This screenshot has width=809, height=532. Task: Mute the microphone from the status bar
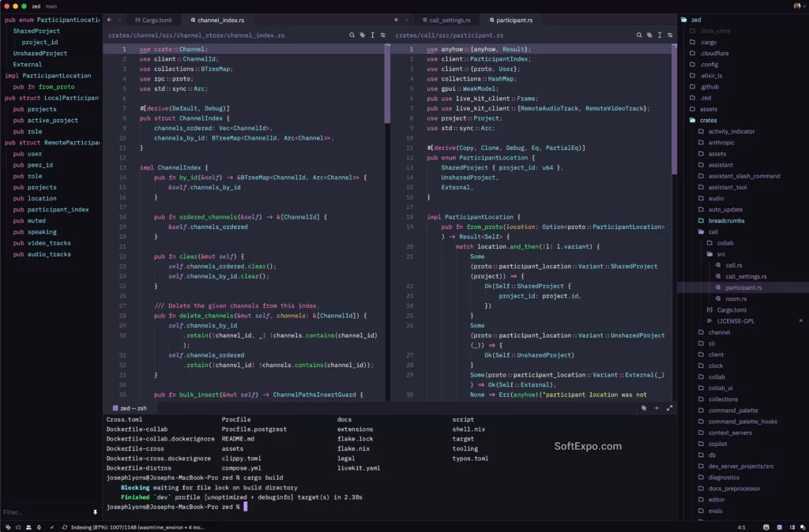pyautogui.click(x=39, y=526)
